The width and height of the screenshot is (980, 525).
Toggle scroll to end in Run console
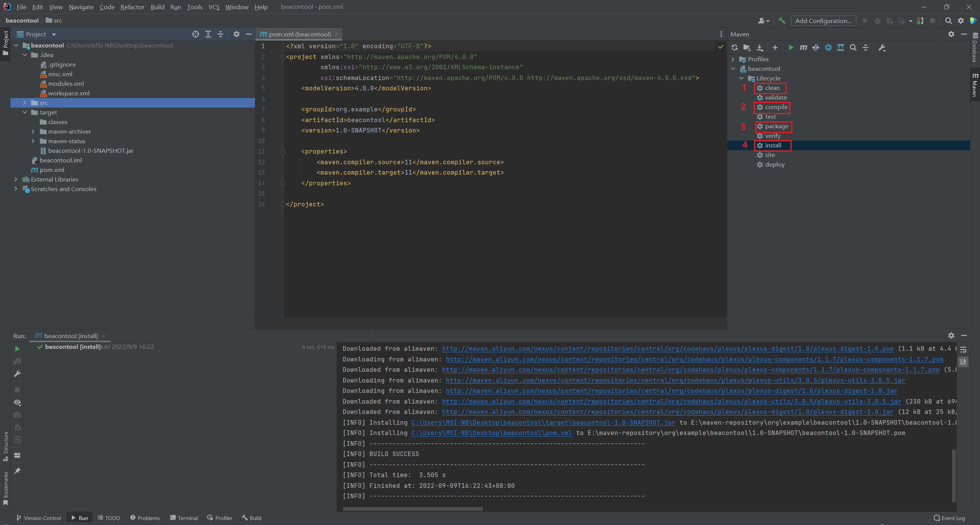coord(963,361)
